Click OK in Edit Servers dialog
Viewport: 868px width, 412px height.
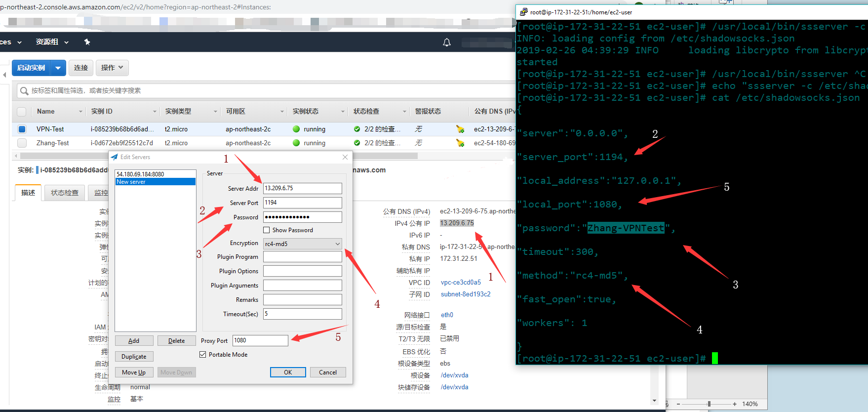pos(288,372)
